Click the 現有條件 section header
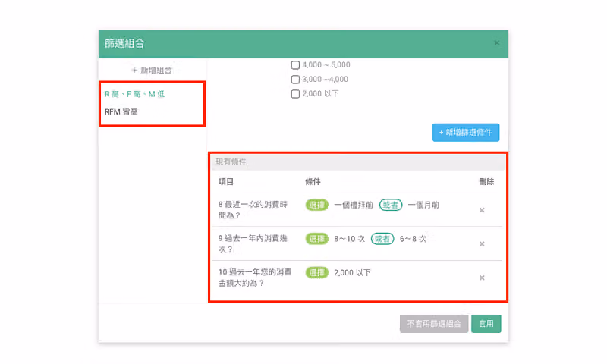This screenshot has height=364, width=607. [x=358, y=162]
